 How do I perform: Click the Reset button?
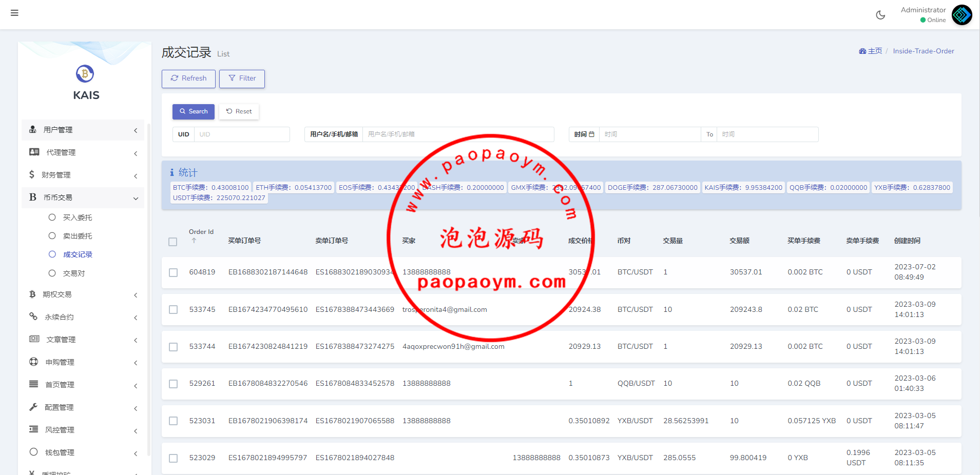[x=239, y=111]
